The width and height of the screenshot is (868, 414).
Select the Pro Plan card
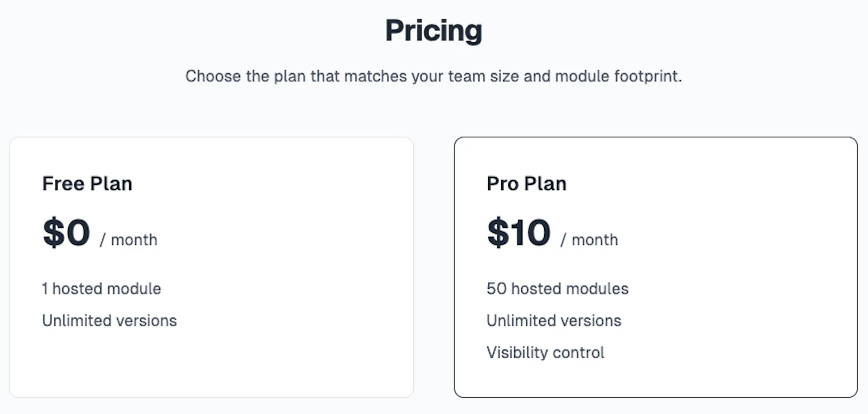[656, 267]
